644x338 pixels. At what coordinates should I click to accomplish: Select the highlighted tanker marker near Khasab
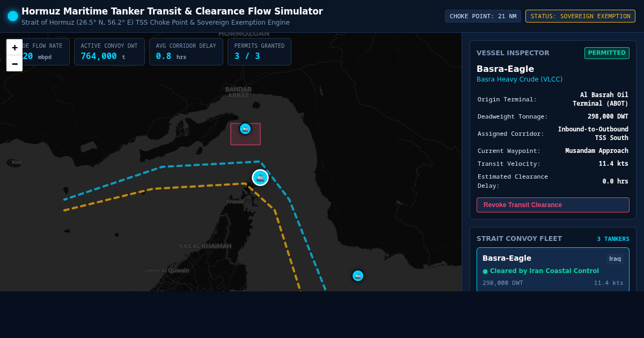point(260,178)
